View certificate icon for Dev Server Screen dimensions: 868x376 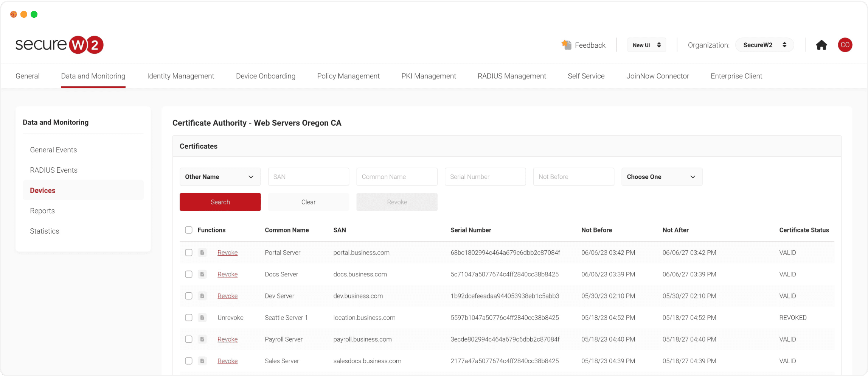click(202, 296)
